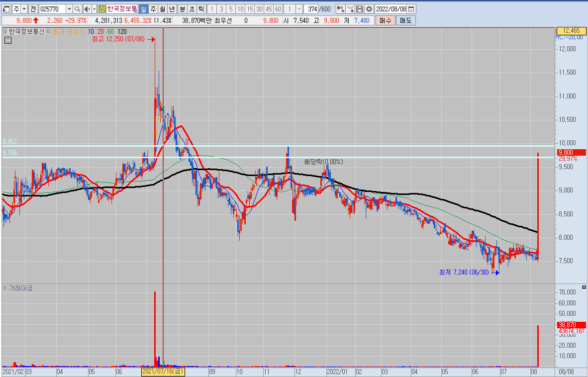This screenshot has width=588, height=377.
Task: Click the 최우선 quote label
Action: (x=223, y=20)
